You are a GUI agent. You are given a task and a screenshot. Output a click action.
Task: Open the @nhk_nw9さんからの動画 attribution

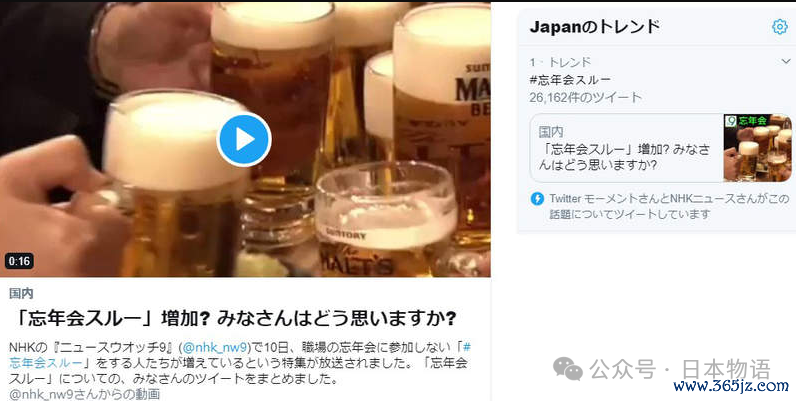(84, 394)
